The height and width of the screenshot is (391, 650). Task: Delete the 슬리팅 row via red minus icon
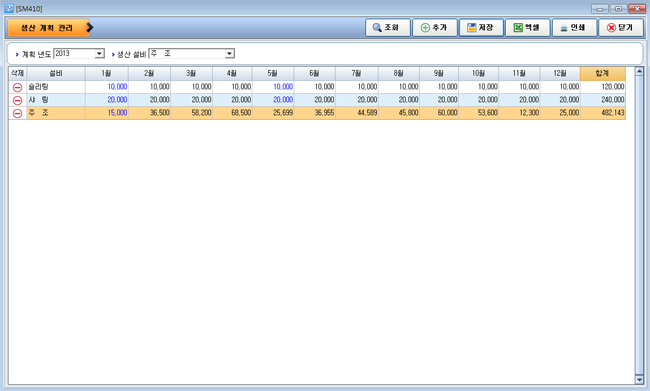coord(17,87)
